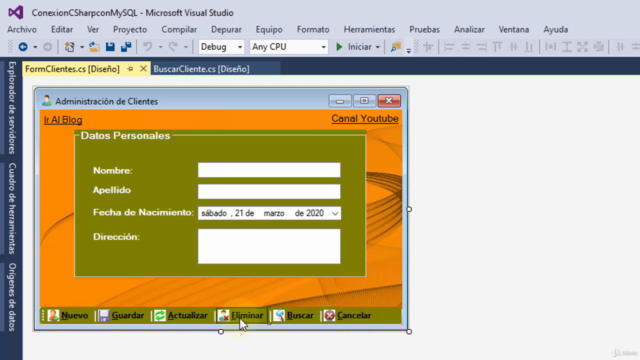This screenshot has height=360, width=640.
Task: Open the Orígenes de datos side panel
Action: tap(12, 297)
